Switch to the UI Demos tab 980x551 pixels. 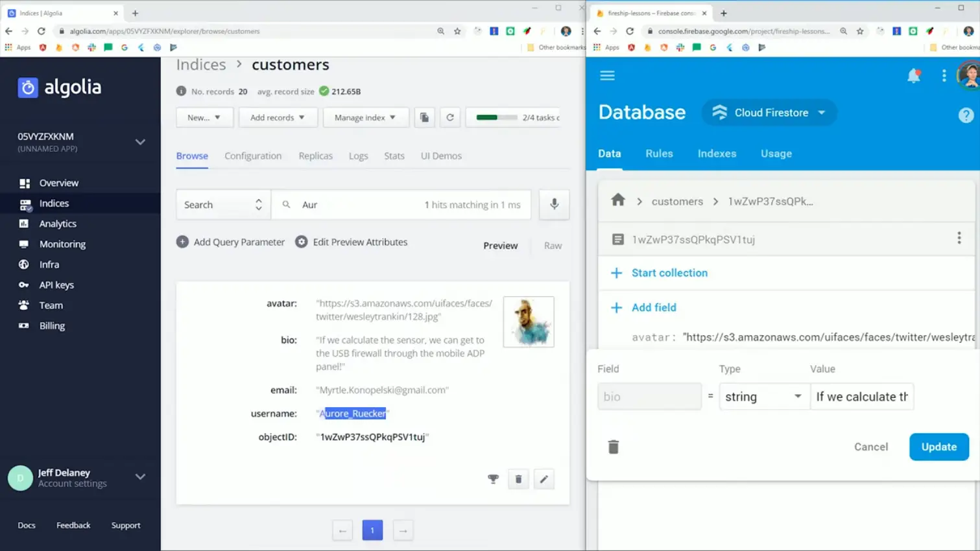click(x=441, y=156)
